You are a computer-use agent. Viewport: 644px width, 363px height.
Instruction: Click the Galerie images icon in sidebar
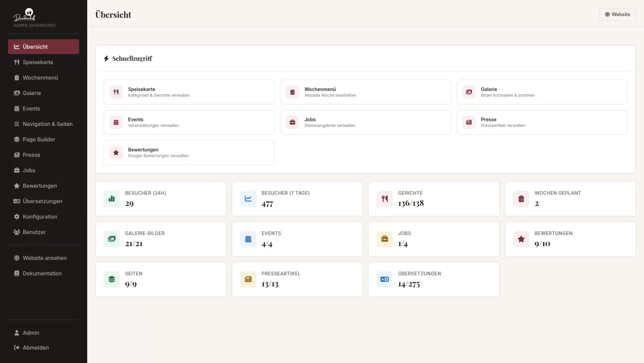[17, 93]
